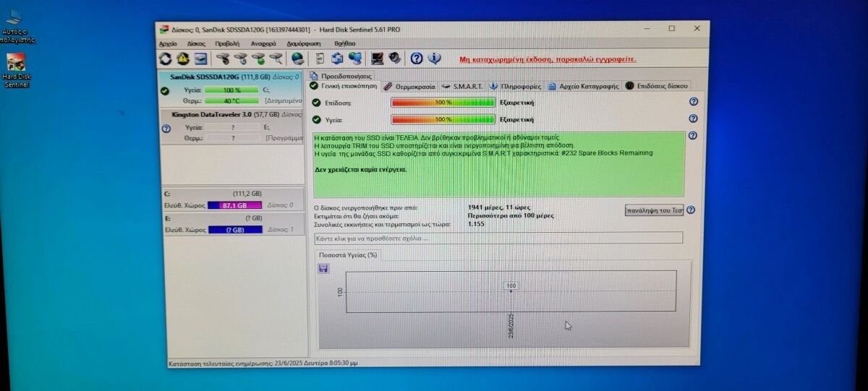Click the monitor configuration toolbar icon
This screenshot has height=391, width=868.
pyautogui.click(x=377, y=59)
